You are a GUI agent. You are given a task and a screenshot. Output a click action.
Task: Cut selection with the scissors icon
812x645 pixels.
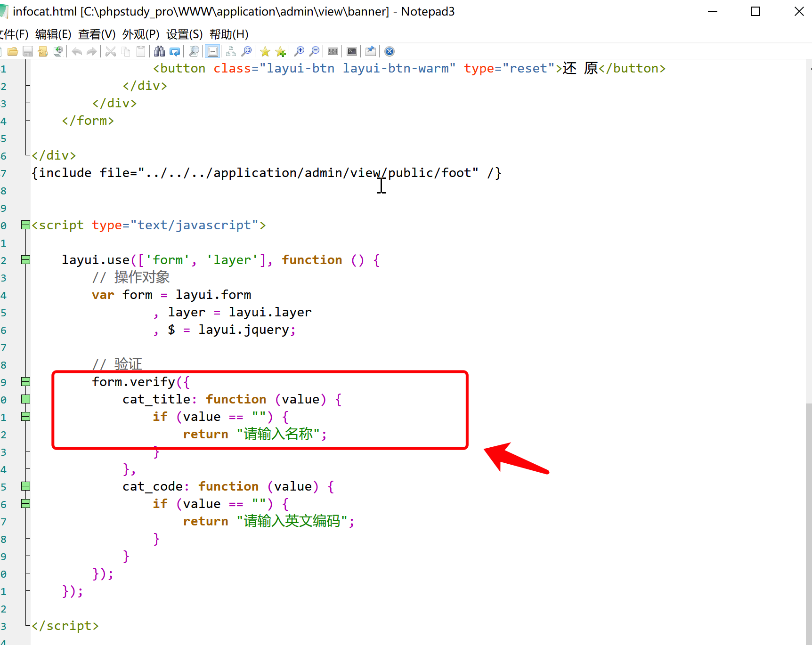111,51
